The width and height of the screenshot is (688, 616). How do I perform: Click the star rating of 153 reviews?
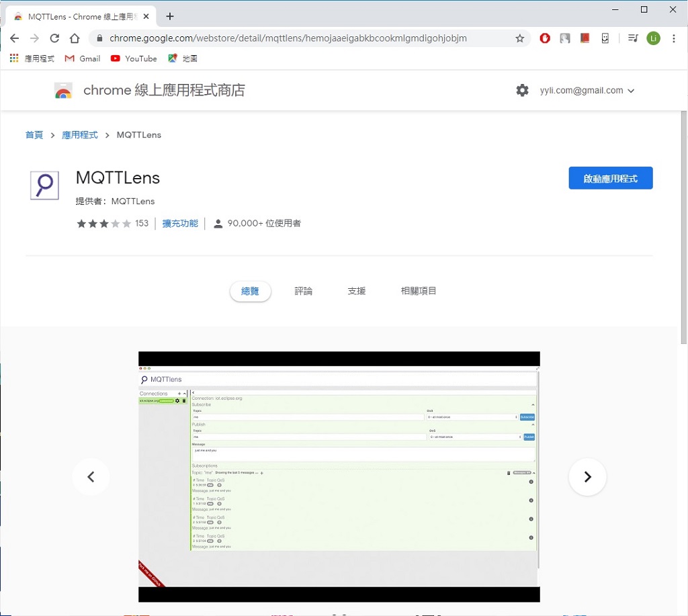(x=113, y=223)
